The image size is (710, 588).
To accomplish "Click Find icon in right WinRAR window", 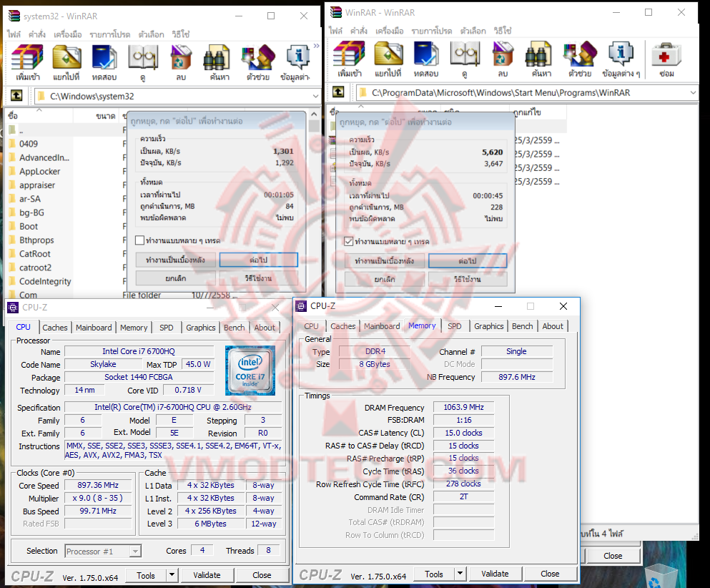I will point(541,59).
